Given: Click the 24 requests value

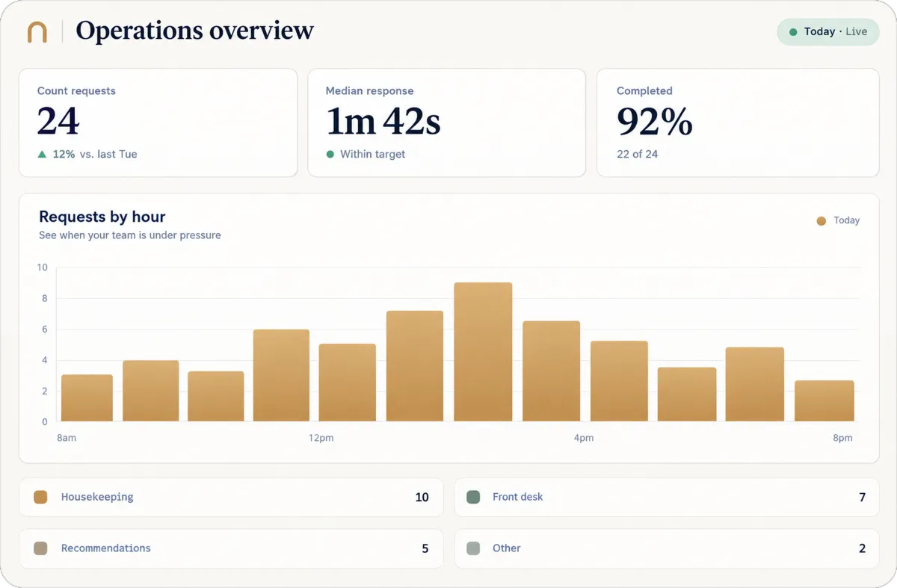Looking at the screenshot, I should tap(58, 121).
